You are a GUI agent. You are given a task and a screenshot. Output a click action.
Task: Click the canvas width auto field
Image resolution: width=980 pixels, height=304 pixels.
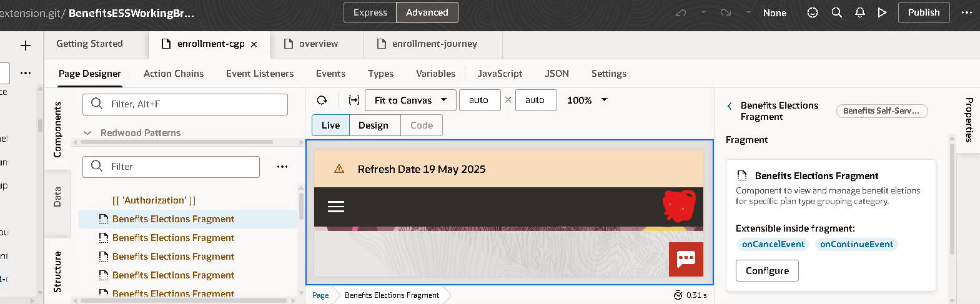480,100
